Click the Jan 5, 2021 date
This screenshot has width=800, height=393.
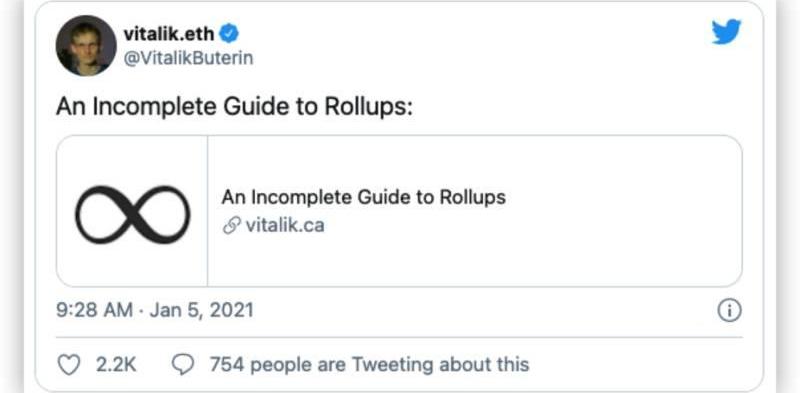click(x=201, y=310)
